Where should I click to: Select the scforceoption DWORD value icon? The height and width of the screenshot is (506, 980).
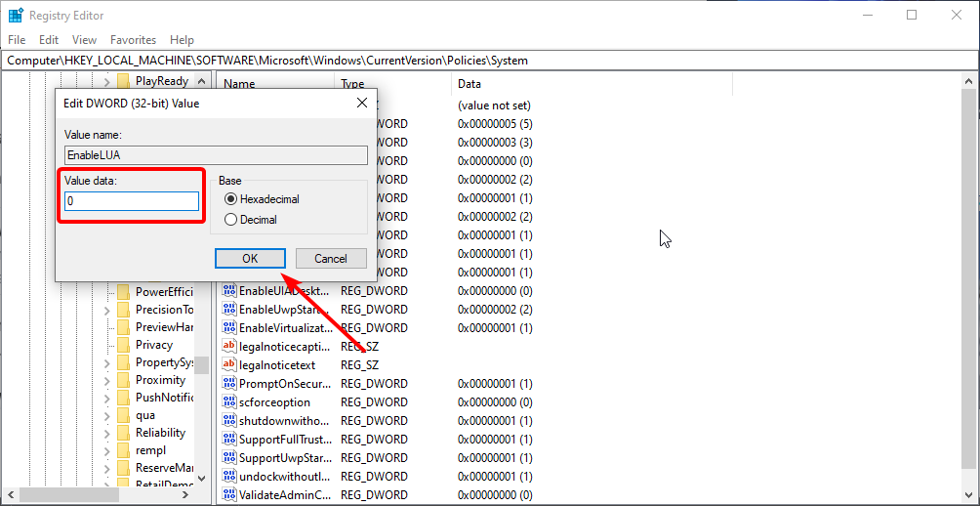point(228,401)
